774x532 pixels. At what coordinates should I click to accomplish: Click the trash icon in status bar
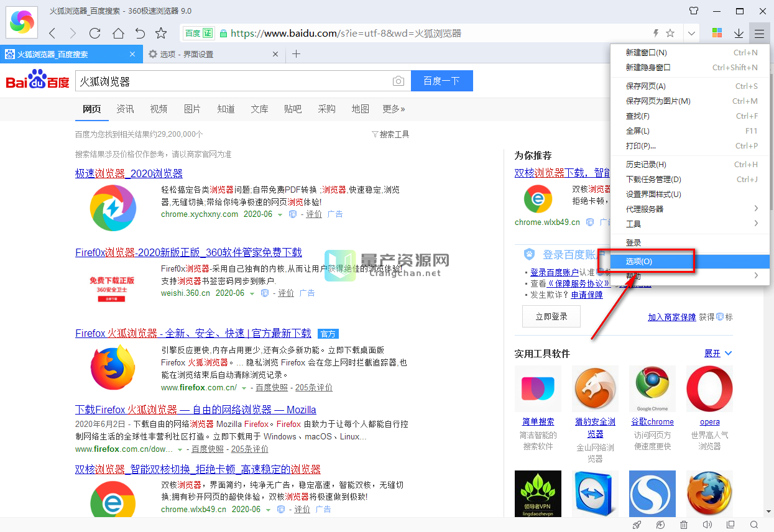[684, 525]
